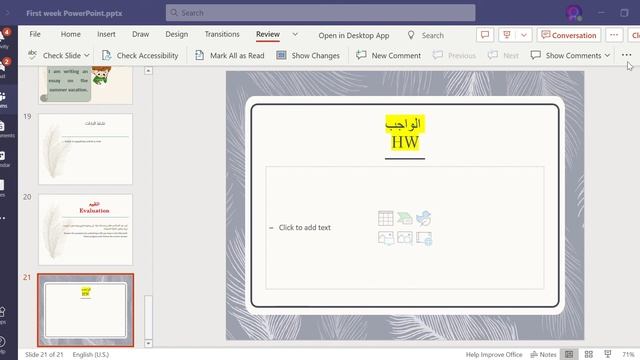Insert online video via placeholder icon
Image resolution: width=640 pixels, height=360 pixels.
pos(424,238)
